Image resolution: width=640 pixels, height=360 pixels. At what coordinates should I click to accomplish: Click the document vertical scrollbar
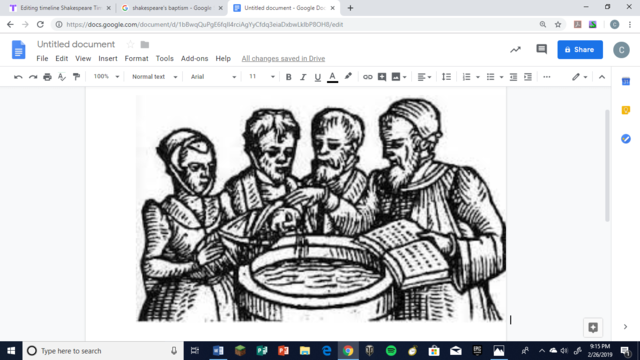point(607,165)
